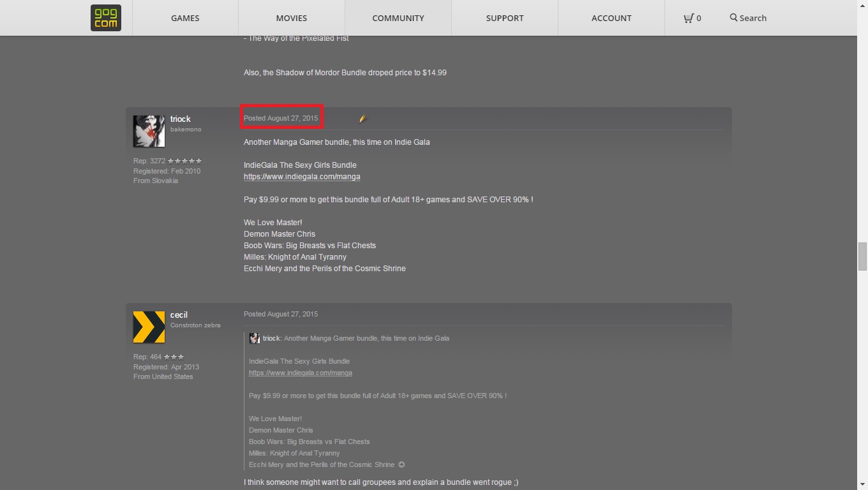Click 'The Way of the Pixelated Fist' line
Screen dimensions: 868x490
[x=296, y=38]
